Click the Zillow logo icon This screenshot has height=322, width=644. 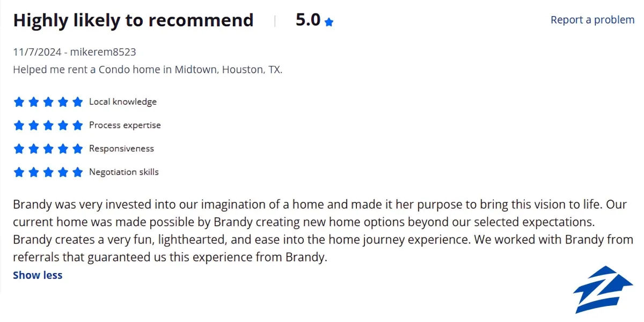[x=603, y=290]
